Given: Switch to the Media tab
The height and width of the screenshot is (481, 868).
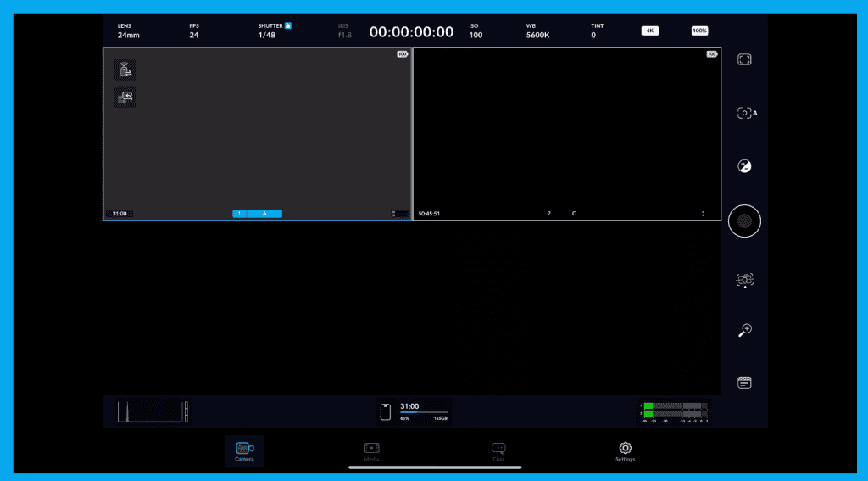Looking at the screenshot, I should click(371, 451).
